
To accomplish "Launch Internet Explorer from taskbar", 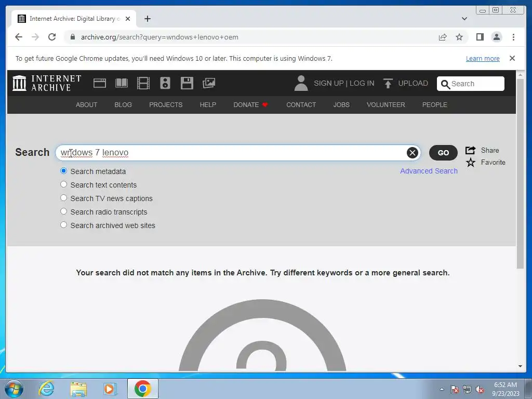I will coord(46,389).
